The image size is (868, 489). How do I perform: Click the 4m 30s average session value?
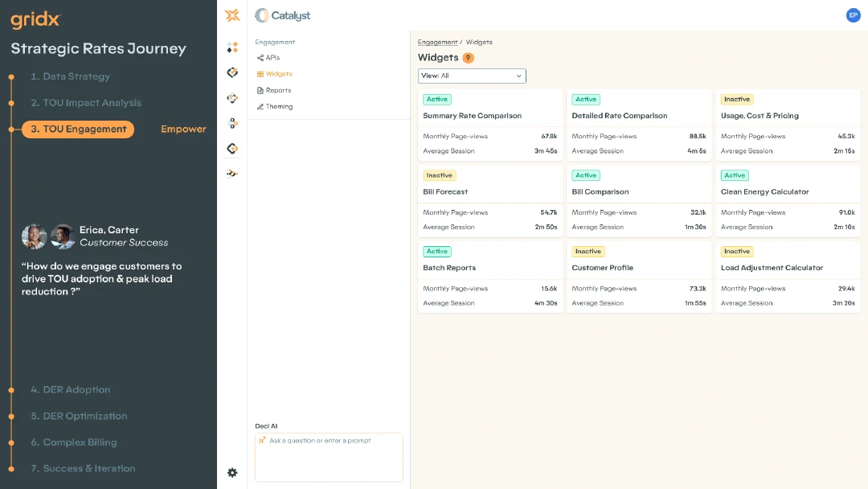point(546,303)
